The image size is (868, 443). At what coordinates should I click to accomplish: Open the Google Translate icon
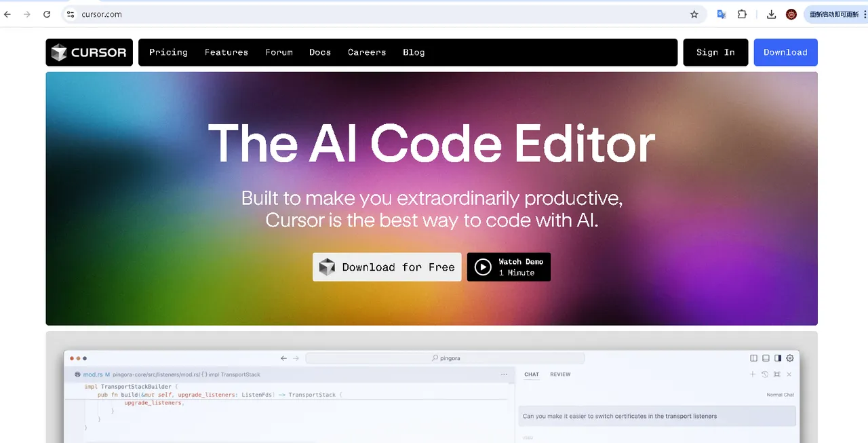(x=722, y=14)
